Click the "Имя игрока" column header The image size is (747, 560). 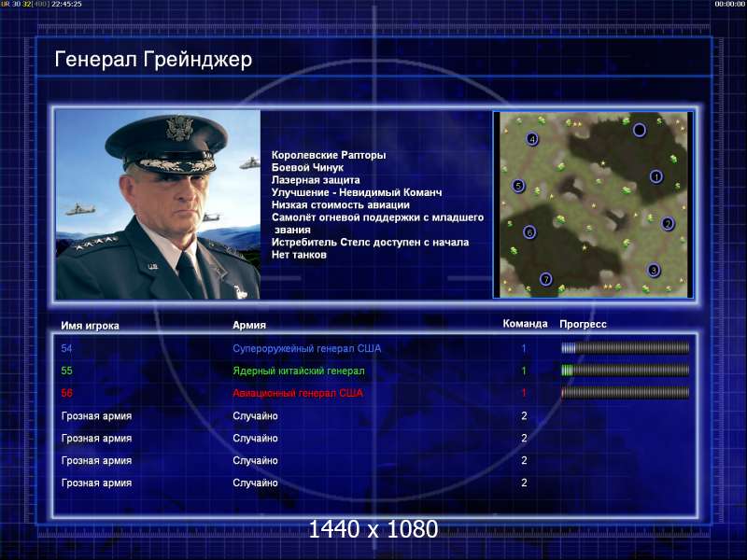pos(90,326)
